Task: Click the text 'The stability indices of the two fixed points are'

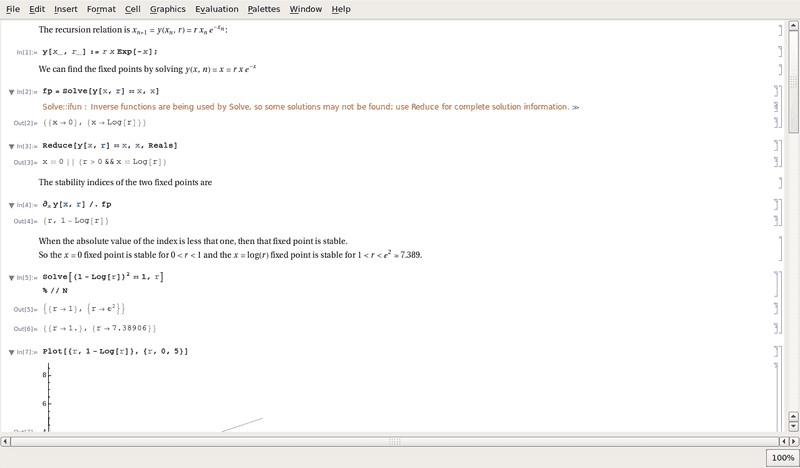Action: pyautogui.click(x=125, y=182)
